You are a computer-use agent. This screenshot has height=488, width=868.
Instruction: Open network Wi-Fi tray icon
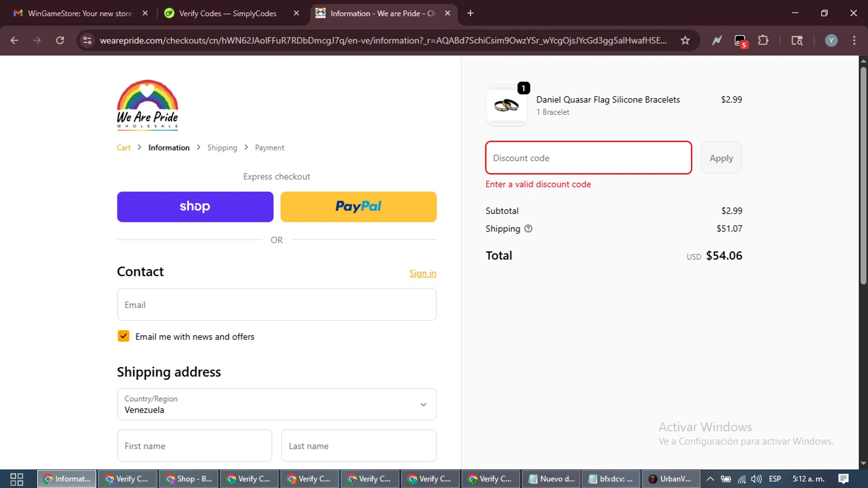741,479
